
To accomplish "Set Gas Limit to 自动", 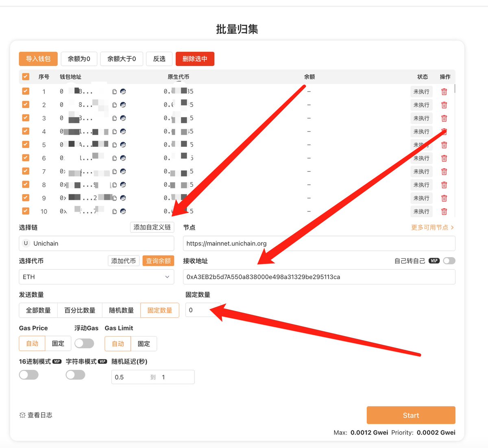I will point(118,343).
